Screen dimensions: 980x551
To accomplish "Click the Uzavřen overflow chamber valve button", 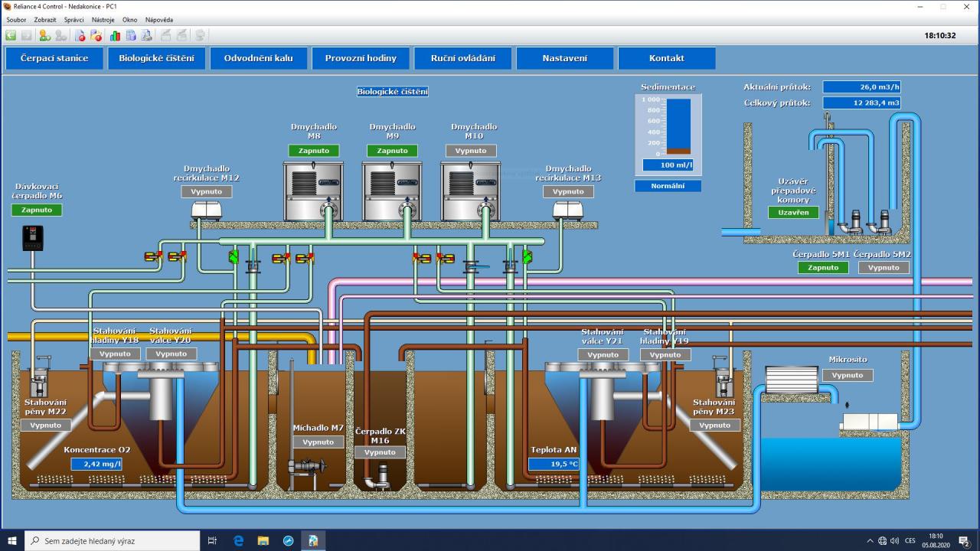I will click(793, 213).
